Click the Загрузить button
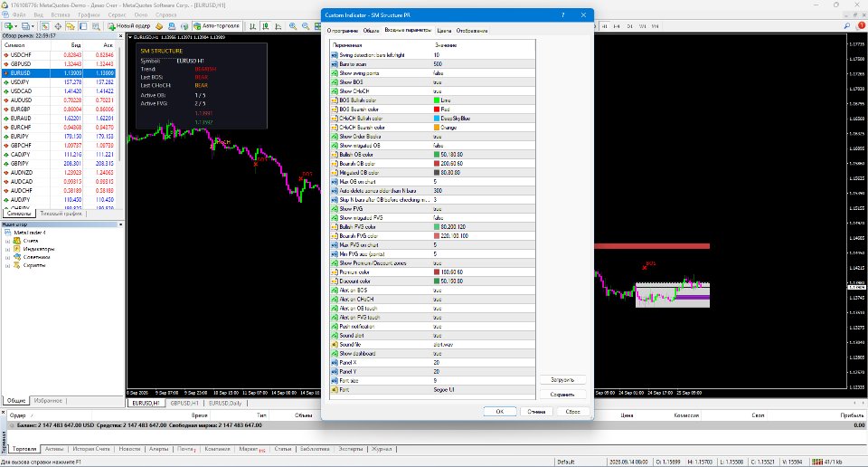The height and width of the screenshot is (467, 868). click(x=562, y=380)
